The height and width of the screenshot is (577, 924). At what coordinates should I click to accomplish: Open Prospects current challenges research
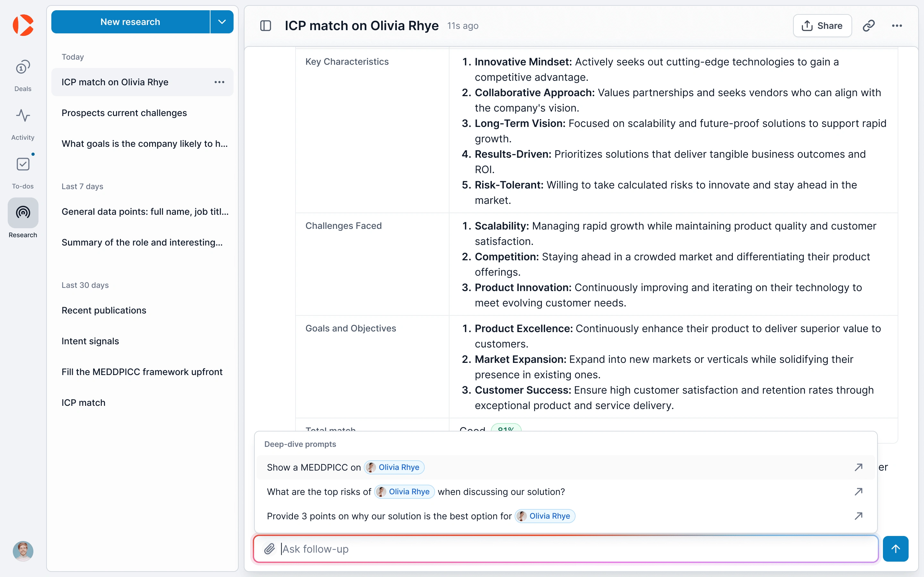pos(124,113)
